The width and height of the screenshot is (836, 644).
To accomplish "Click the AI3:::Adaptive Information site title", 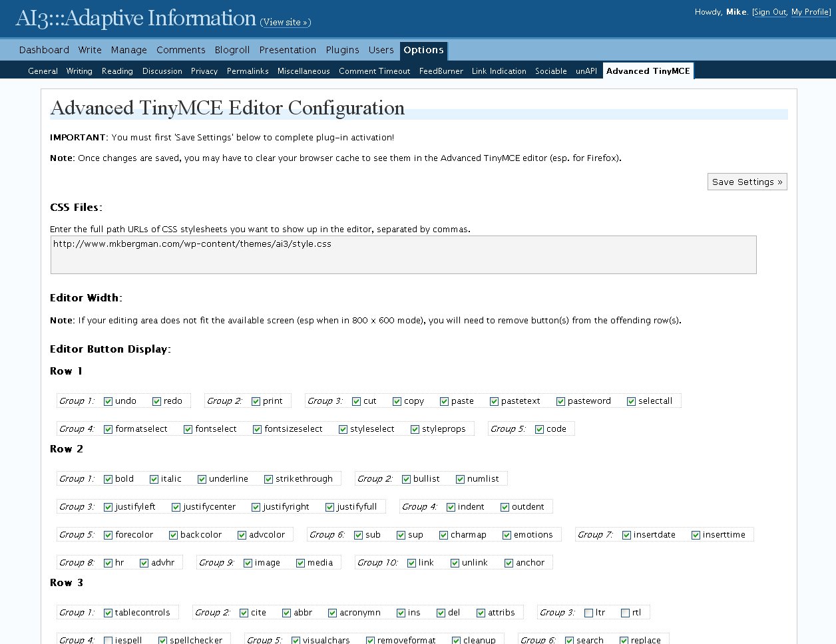I will coord(136,18).
